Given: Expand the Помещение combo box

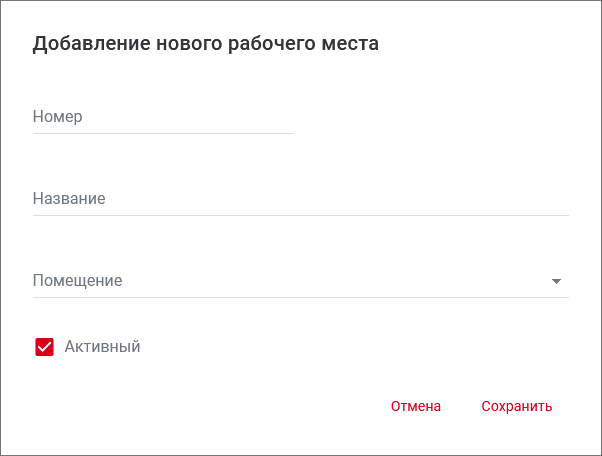Looking at the screenshot, I should (300, 281).
